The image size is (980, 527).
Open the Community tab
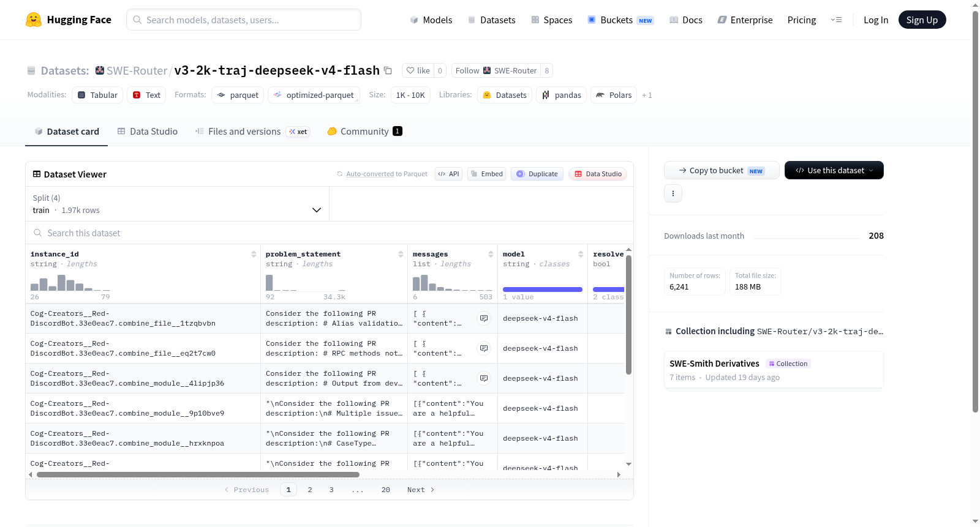pyautogui.click(x=364, y=131)
